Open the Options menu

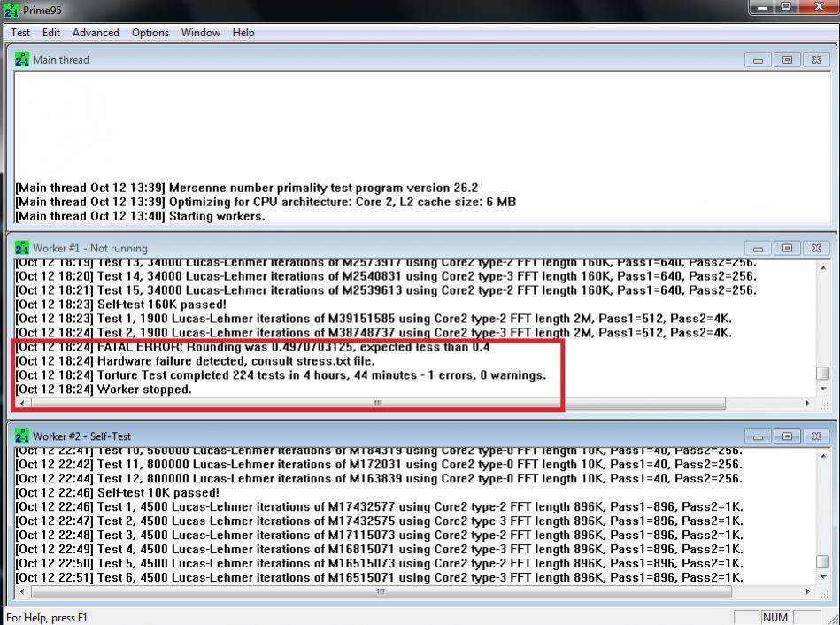coord(150,33)
